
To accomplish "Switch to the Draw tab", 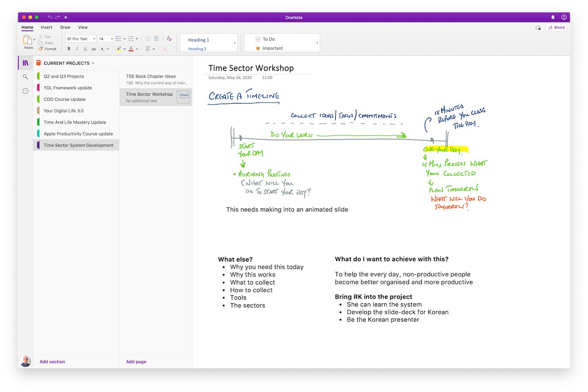I will 65,27.
